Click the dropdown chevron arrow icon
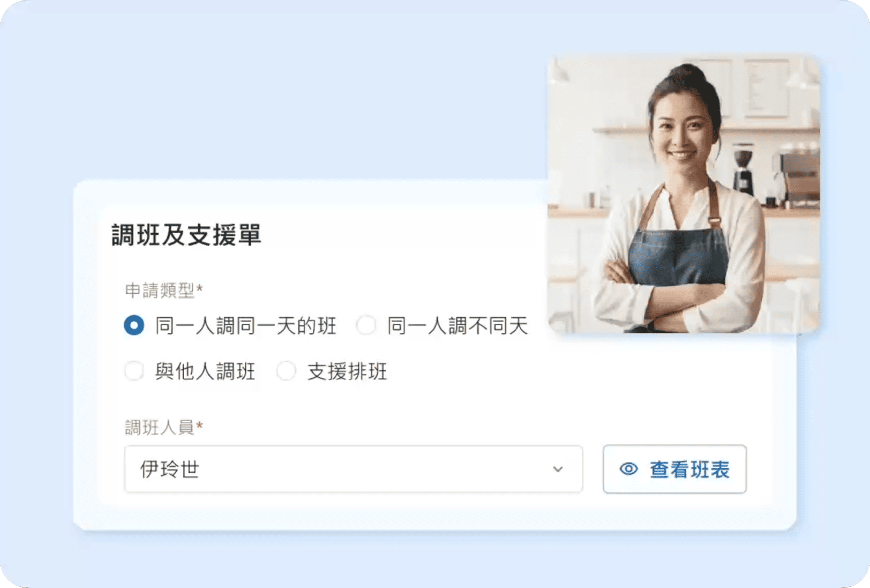Viewport: 870px width, 588px height. coord(557,469)
